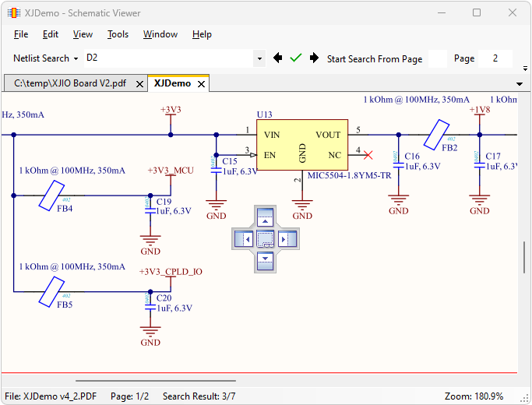The image size is (532, 405).
Task: Click the center tabbed-dock guide icon
Action: coord(266,239)
